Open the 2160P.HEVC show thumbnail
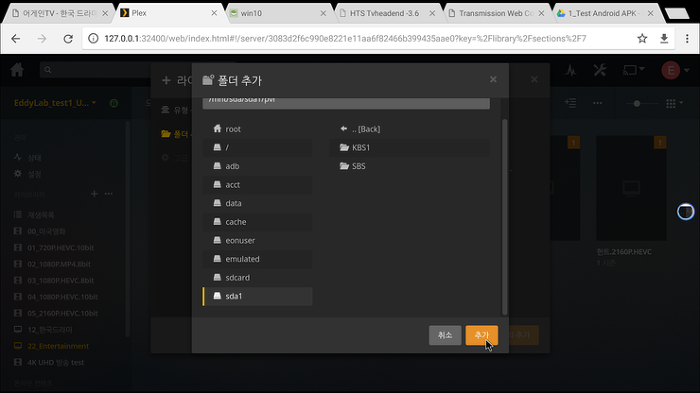The image size is (700, 393). coord(631,188)
